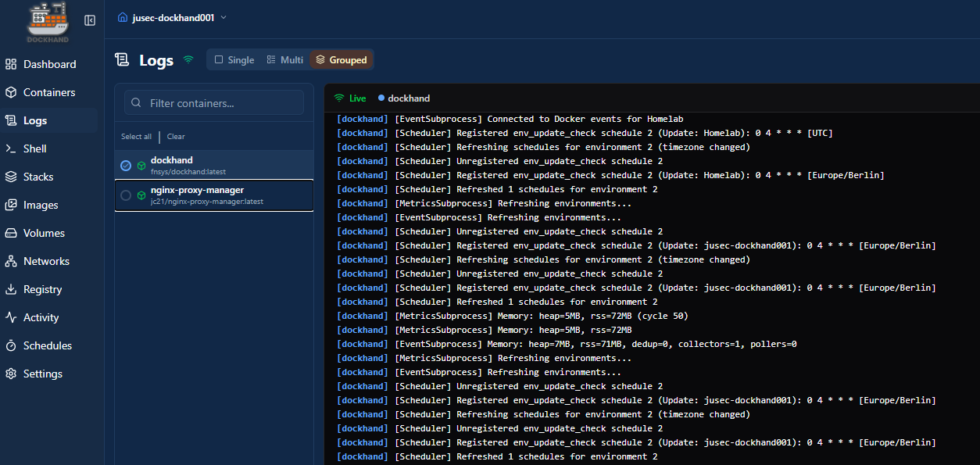The width and height of the screenshot is (980, 465).
Task: Click the Stacks layers icon in sidebar
Action: [11, 177]
